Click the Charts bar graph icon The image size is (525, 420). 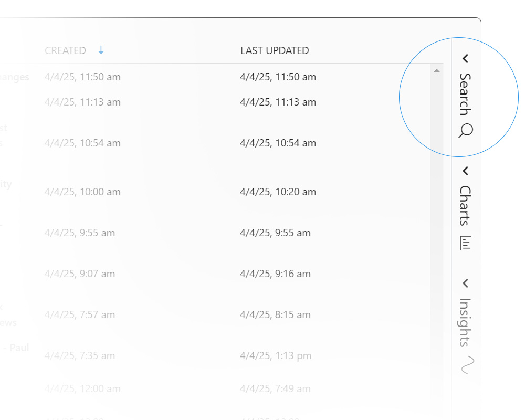click(x=466, y=243)
